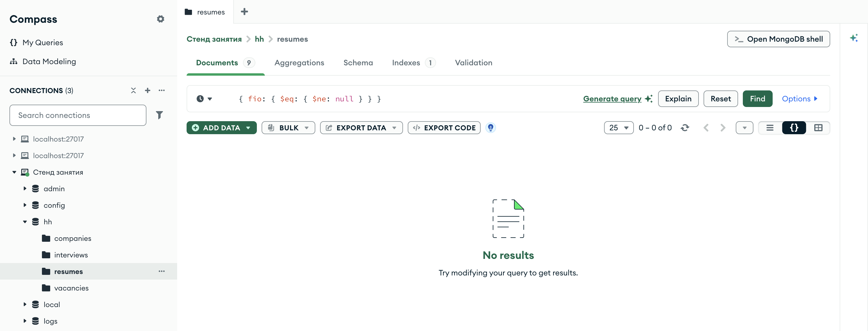868x331 pixels.
Task: Click Open MongoDB shell button
Action: (778, 39)
